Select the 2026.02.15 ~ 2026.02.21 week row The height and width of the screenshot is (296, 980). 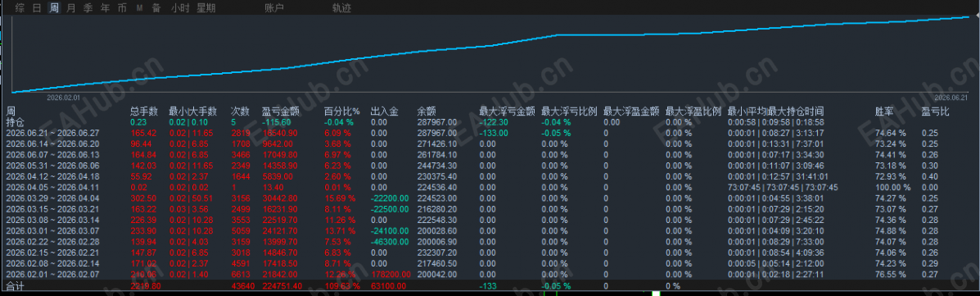tap(490, 253)
